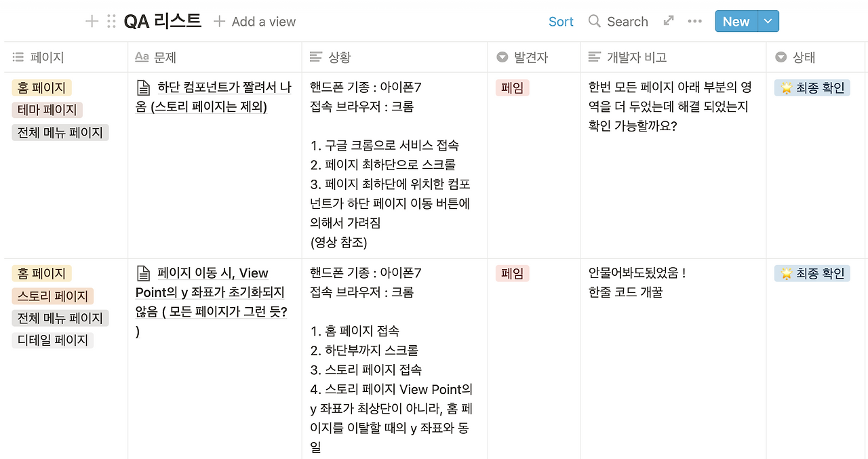Image resolution: width=868 pixels, height=459 pixels.
Task: Click the 페임 tag in second row
Action: pos(512,273)
